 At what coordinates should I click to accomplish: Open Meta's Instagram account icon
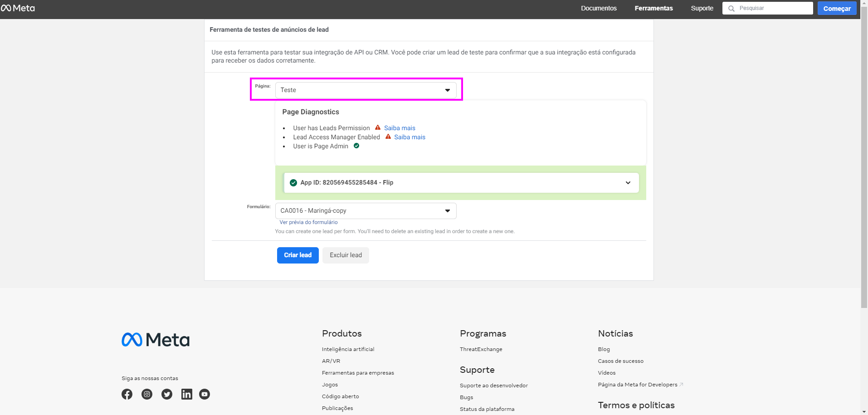147,394
